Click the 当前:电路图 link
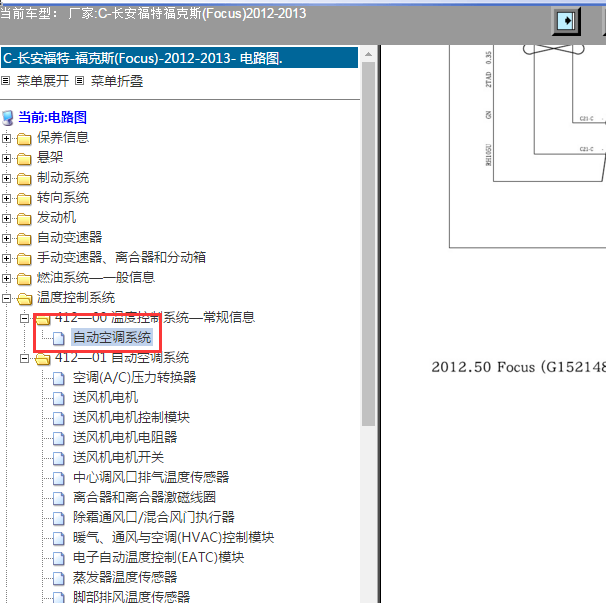 pyautogui.click(x=53, y=118)
